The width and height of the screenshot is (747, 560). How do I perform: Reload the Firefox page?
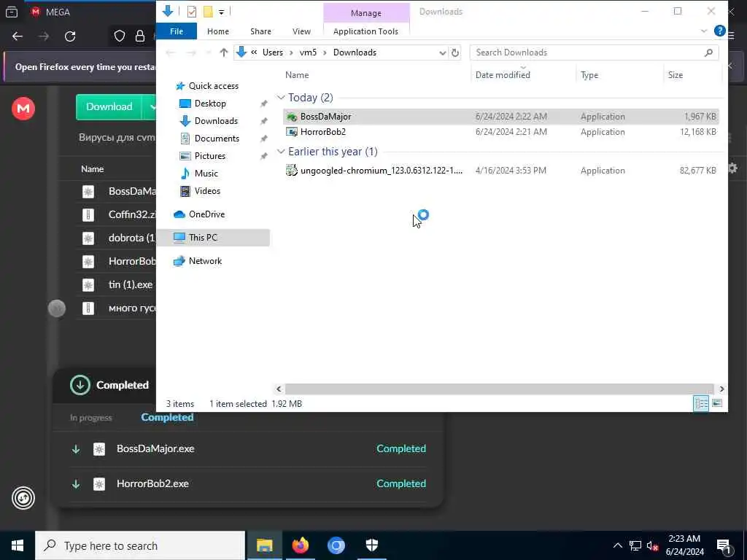(70, 36)
